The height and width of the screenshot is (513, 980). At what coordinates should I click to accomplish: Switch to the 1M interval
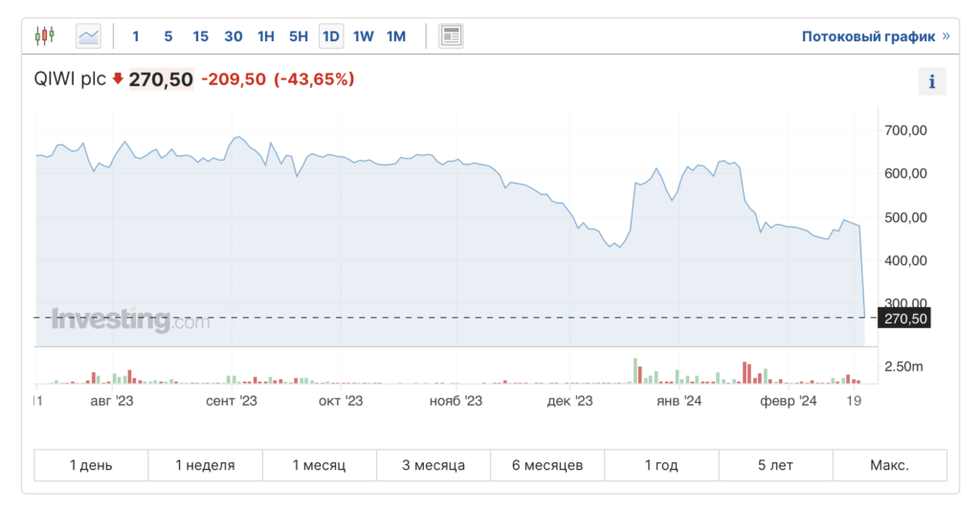(x=396, y=36)
